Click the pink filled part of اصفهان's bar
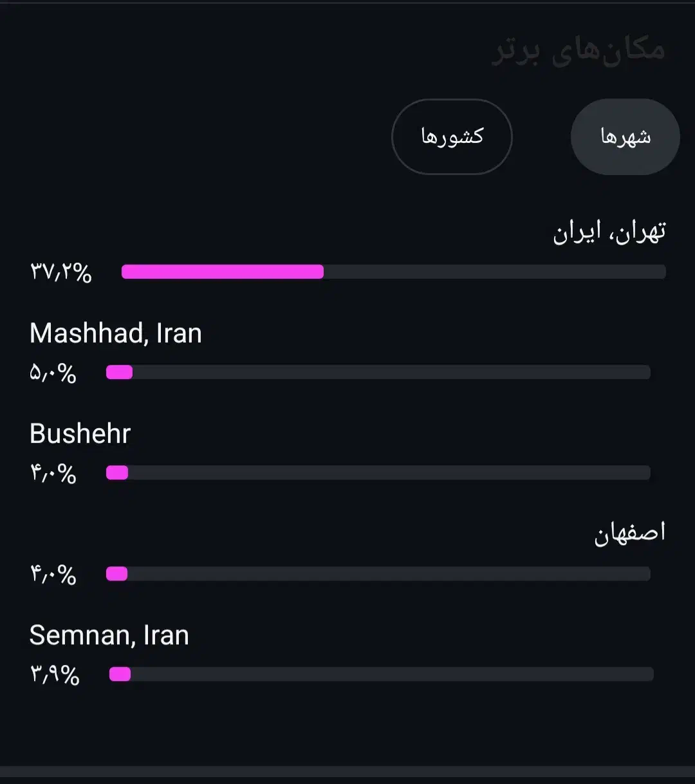 point(116,574)
